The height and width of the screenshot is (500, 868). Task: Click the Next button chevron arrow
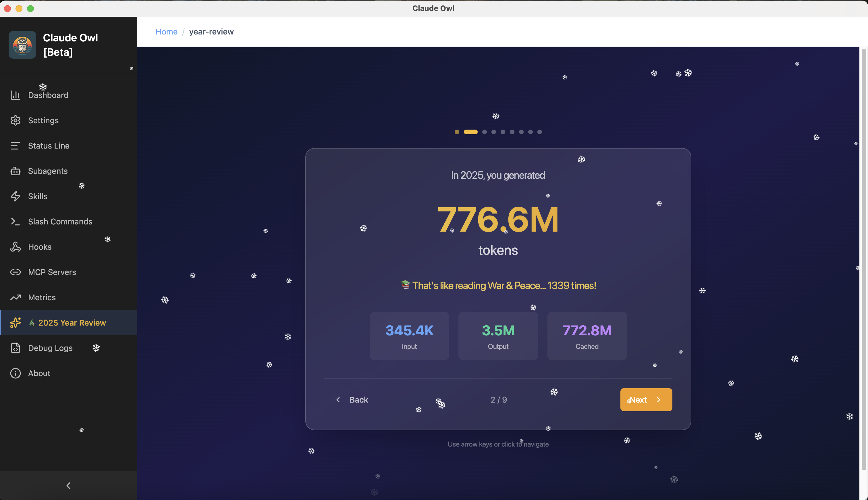pyautogui.click(x=658, y=400)
